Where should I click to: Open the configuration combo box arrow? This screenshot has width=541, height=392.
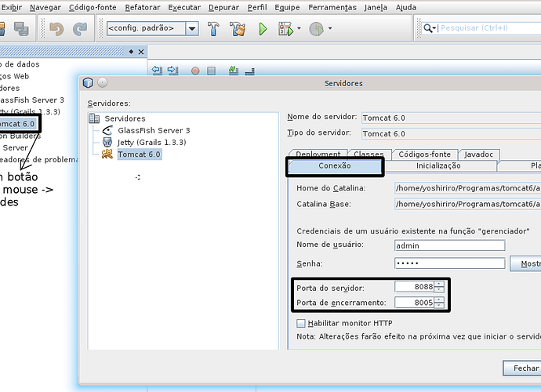(193, 28)
